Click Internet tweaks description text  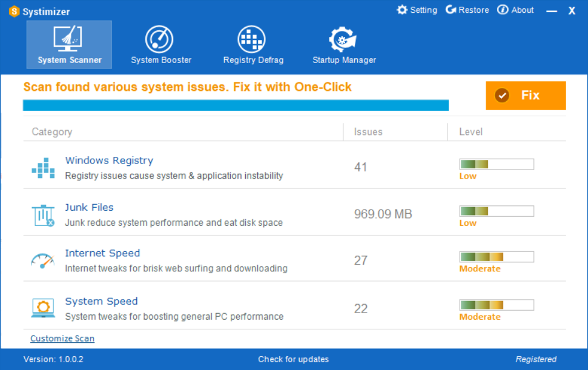point(176,268)
